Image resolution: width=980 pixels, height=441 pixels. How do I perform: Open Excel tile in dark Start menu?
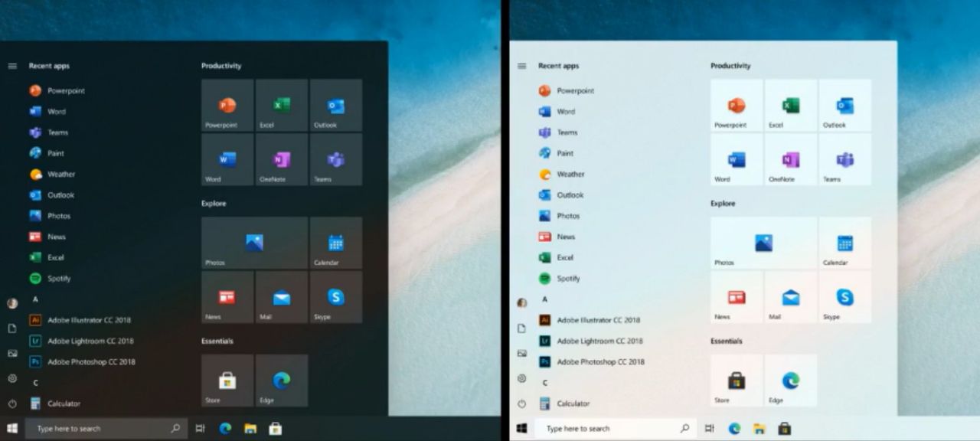(282, 105)
